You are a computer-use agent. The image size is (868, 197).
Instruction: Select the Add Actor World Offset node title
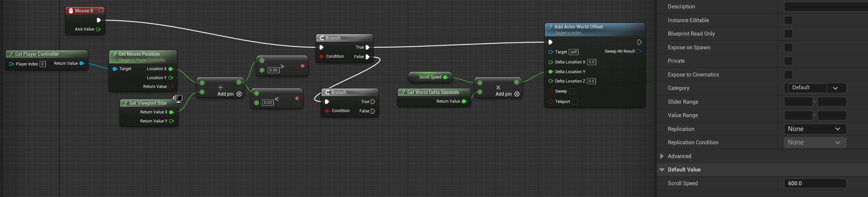[x=578, y=27]
